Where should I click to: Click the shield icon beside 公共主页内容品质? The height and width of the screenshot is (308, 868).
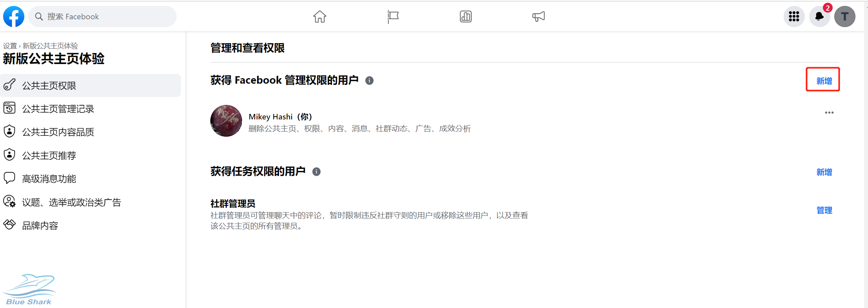tap(9, 131)
